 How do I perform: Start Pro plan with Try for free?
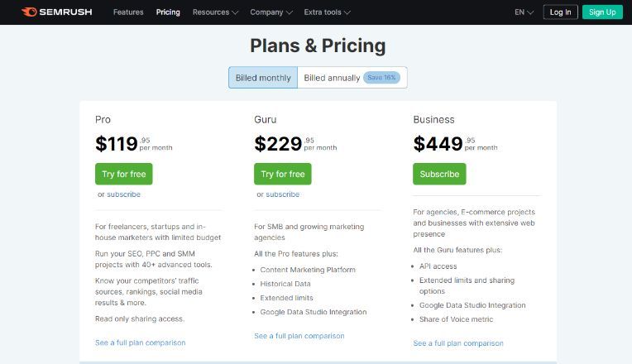click(124, 174)
